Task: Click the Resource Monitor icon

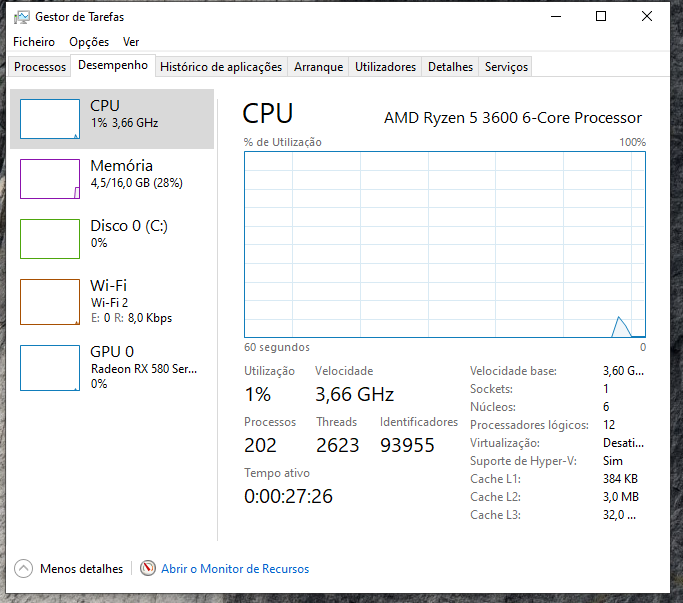Action: tap(148, 568)
